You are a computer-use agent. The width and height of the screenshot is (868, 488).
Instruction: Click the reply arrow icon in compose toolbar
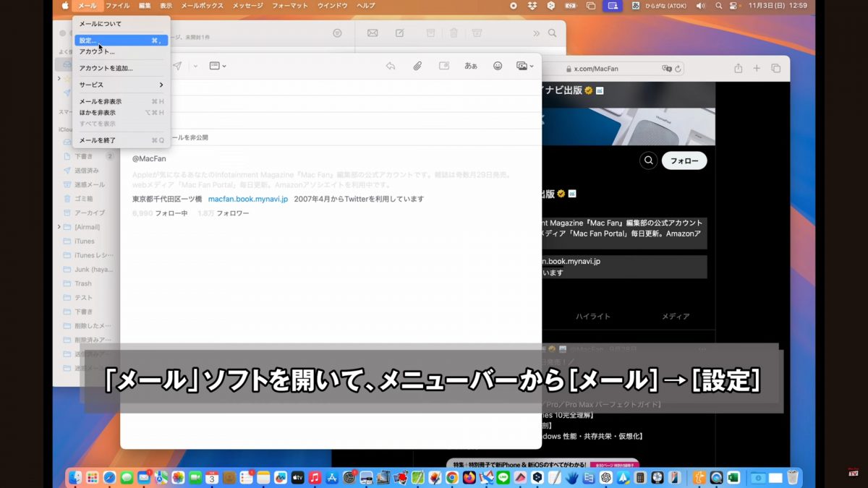391,66
